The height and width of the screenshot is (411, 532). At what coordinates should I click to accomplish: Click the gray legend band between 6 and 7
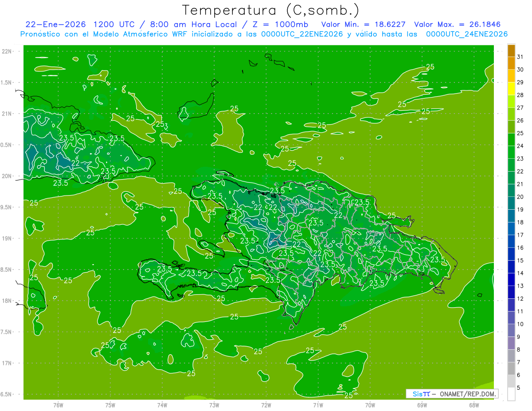[511, 369]
